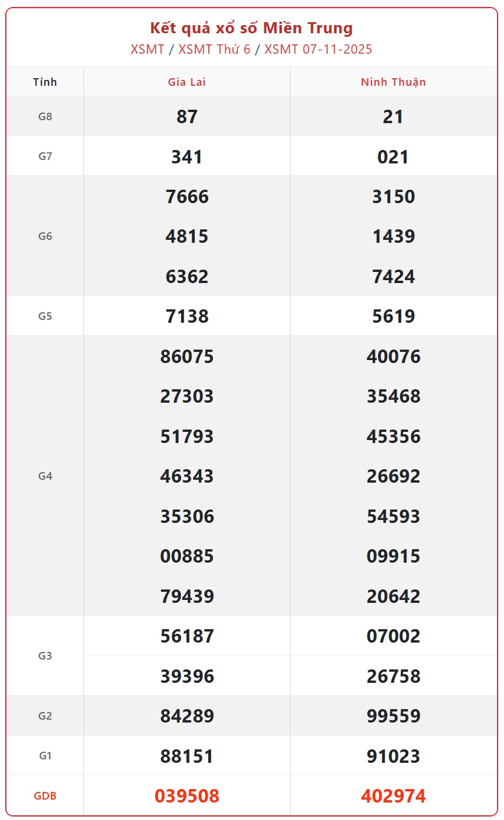The height and width of the screenshot is (820, 504).
Task: Select Gia Lai G3 number 39396
Action: coord(187,676)
